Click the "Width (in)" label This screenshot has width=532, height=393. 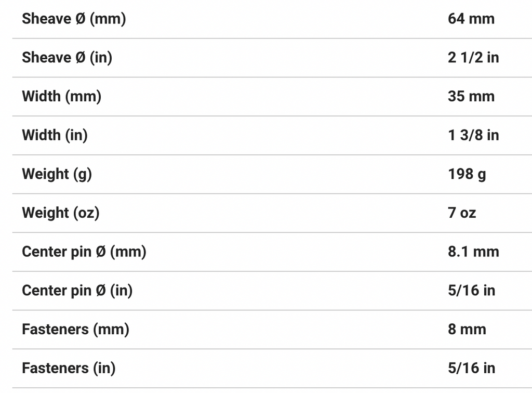[55, 135]
